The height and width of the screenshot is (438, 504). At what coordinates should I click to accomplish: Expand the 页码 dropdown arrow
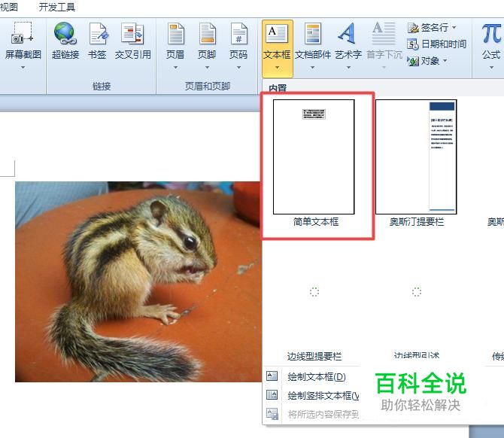click(x=238, y=67)
